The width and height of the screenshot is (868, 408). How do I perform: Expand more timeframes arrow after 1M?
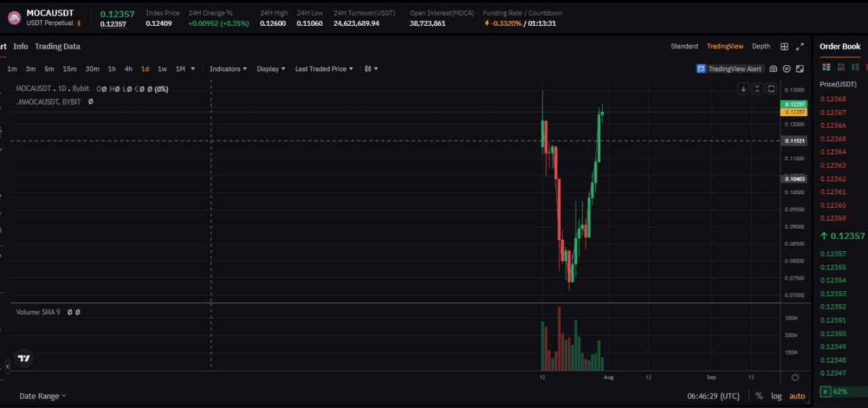(x=193, y=69)
